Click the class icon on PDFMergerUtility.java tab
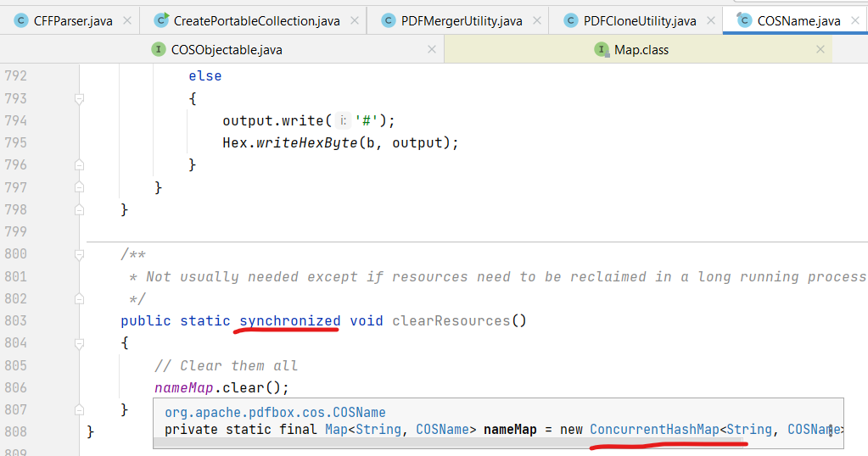The image size is (868, 456). 389,21
